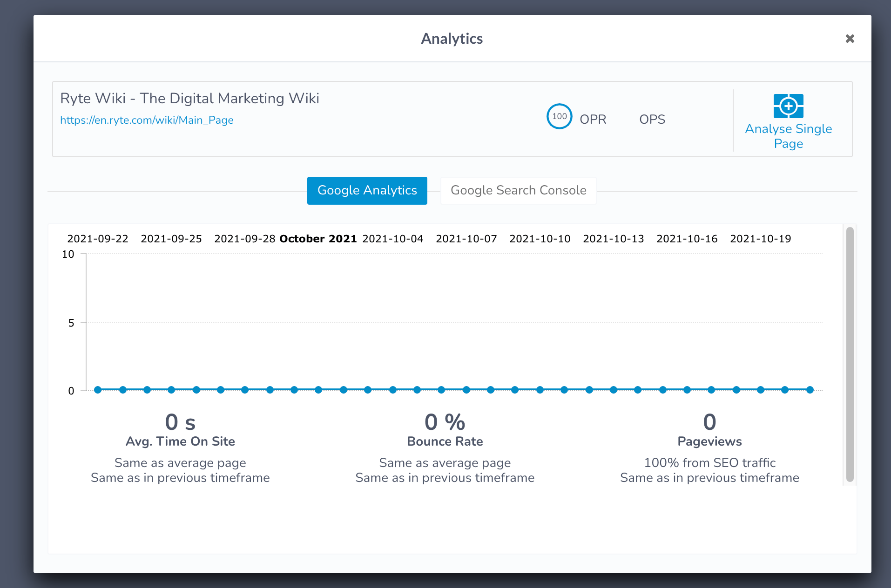Click the Ryte Wiki page title
The image size is (891, 588).
189,98
